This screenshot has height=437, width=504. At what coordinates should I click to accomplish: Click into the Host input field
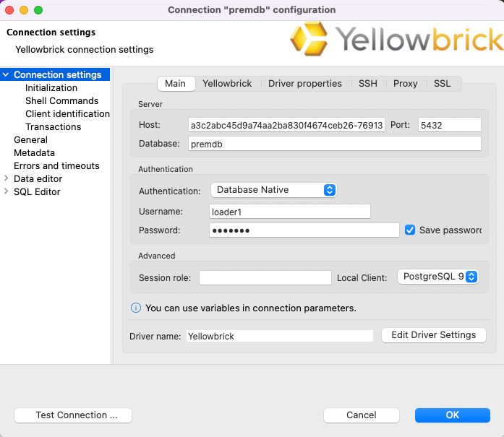(286, 125)
